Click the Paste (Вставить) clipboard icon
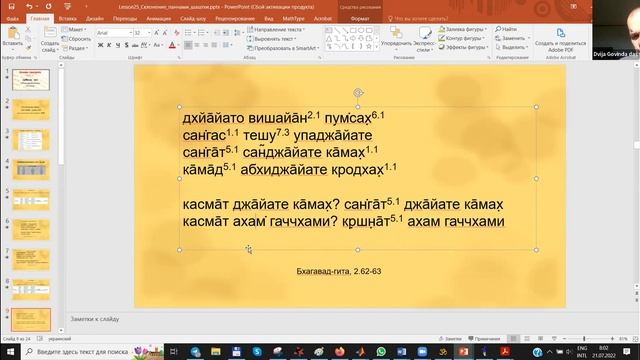This screenshot has width=640, height=360. [13, 33]
